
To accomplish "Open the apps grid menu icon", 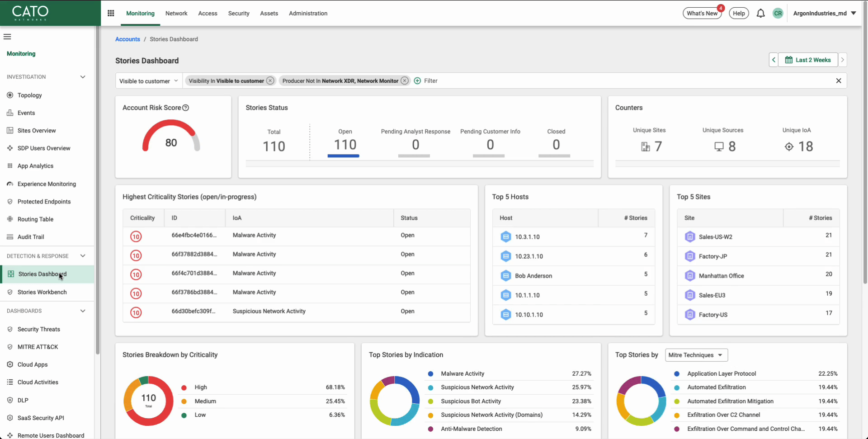I will tap(111, 13).
